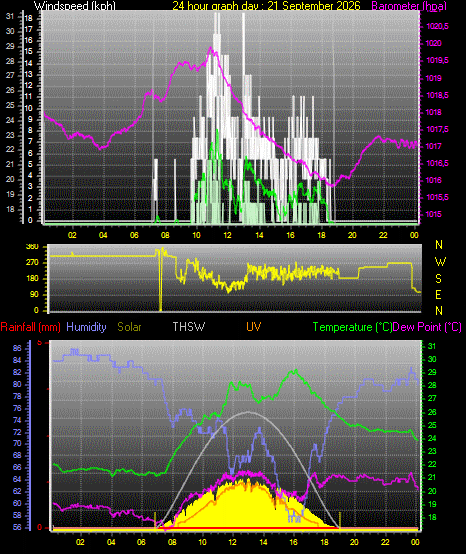Click the '1018,5' barometer axis value
This screenshot has height=554, width=466.
coord(437,95)
